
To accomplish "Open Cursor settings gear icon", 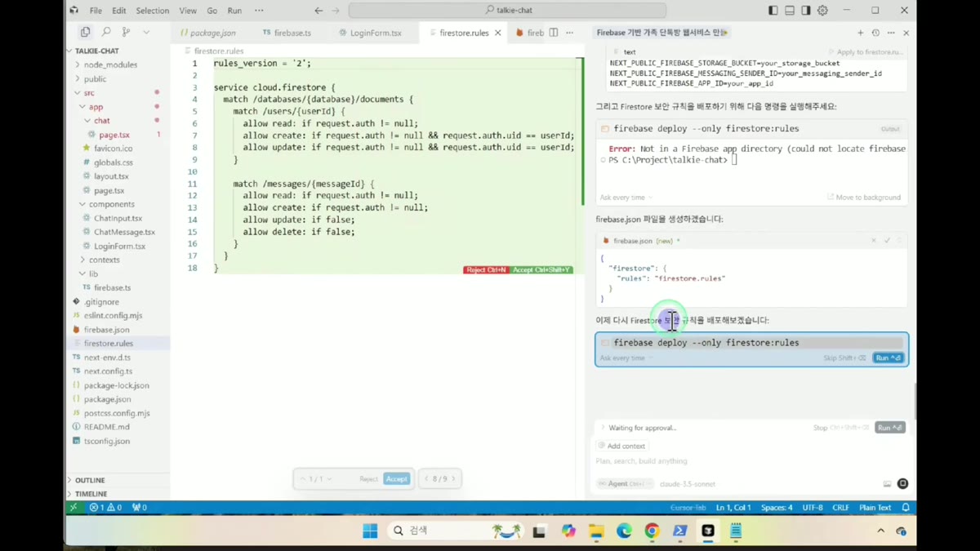I will [x=822, y=11].
